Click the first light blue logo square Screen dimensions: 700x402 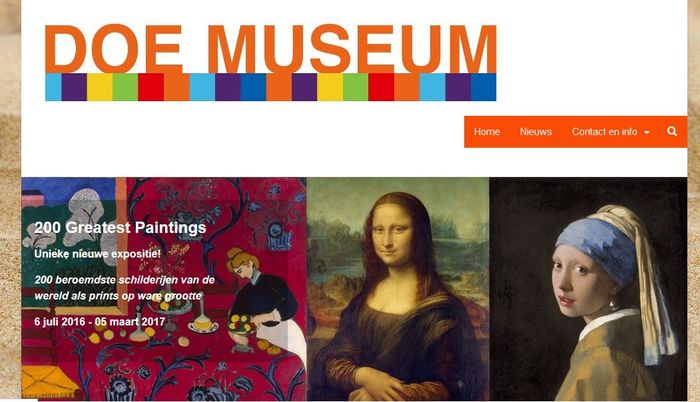53,87
